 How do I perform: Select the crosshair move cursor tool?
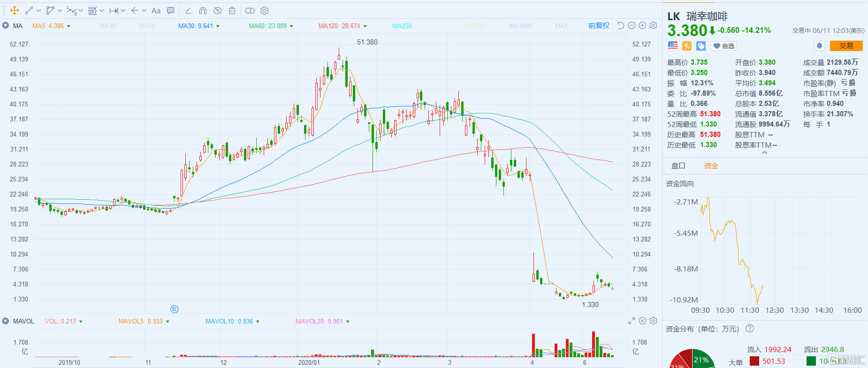coord(15,10)
